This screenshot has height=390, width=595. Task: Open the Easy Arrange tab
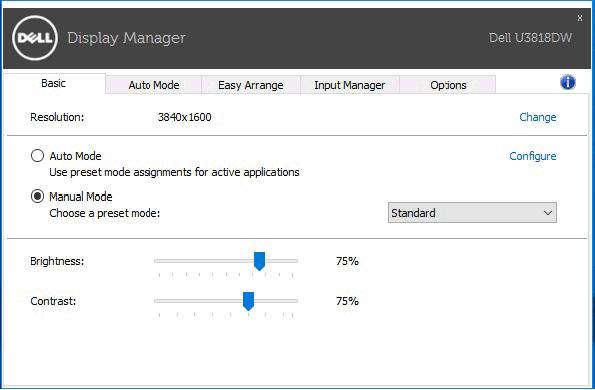pyautogui.click(x=250, y=85)
